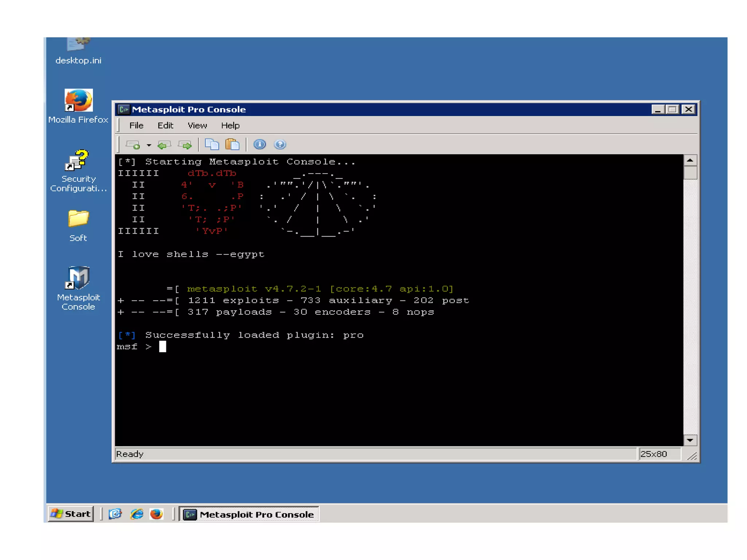Click the Help question mark icon
Screen dimensions: 747x560
[280, 144]
